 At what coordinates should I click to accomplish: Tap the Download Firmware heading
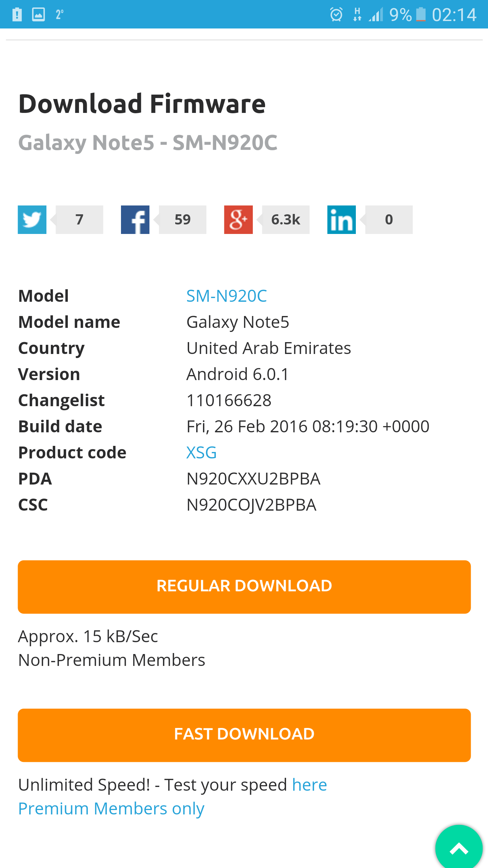pos(142,104)
